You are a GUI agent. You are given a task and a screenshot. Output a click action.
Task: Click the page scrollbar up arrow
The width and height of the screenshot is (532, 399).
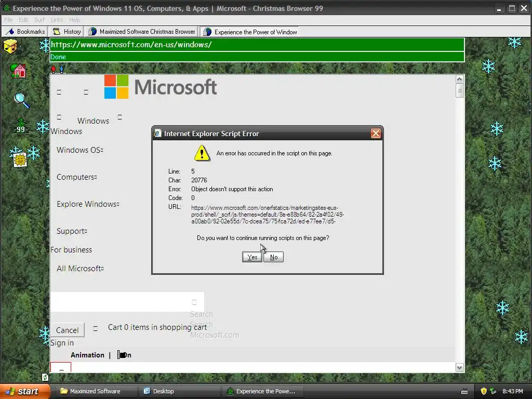[x=459, y=79]
